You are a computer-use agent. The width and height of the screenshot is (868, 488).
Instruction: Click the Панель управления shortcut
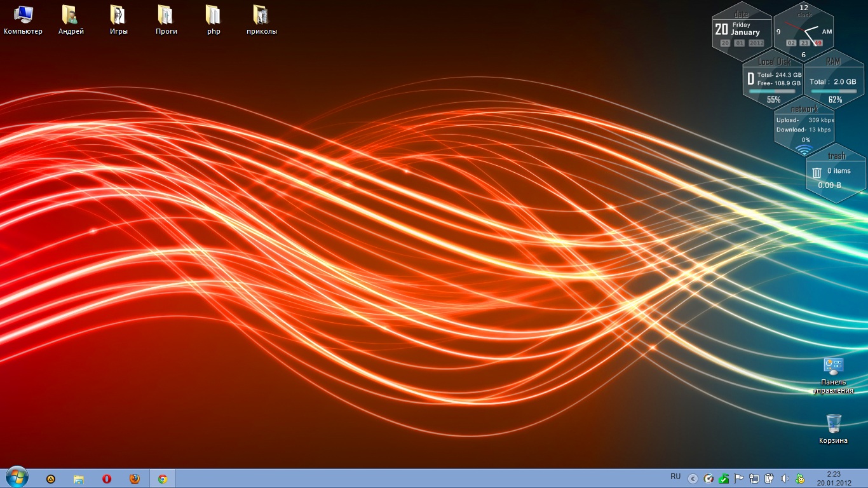(x=833, y=366)
